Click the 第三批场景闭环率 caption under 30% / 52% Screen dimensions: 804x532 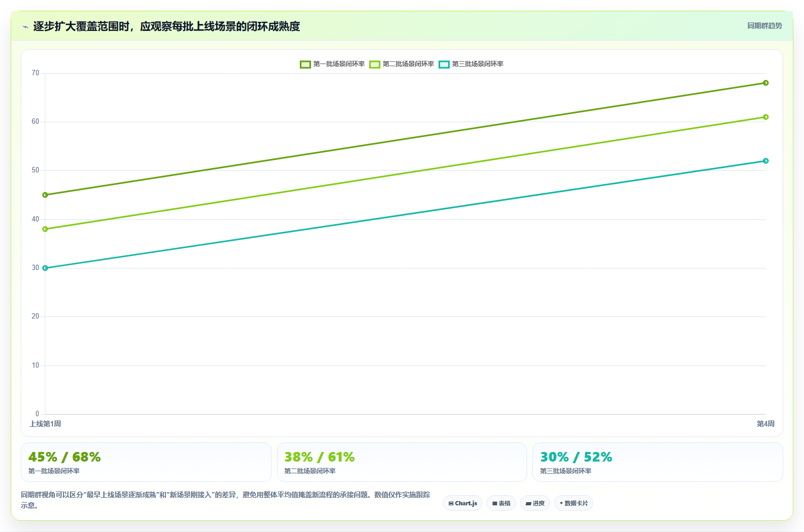[566, 471]
